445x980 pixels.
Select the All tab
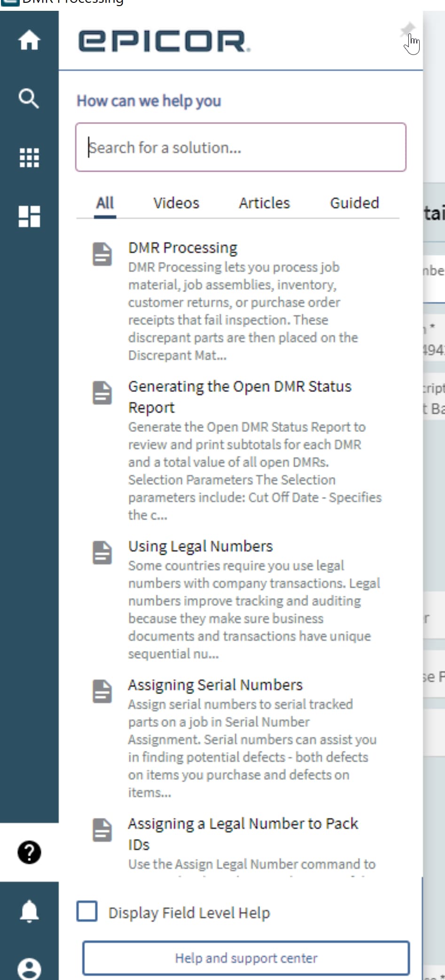coord(105,203)
